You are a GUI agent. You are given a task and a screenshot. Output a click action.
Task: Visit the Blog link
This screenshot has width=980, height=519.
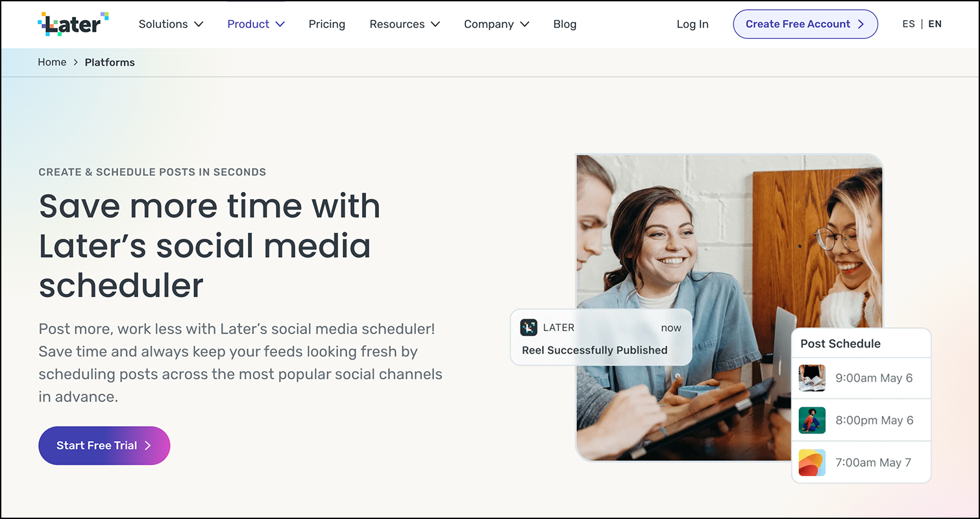click(565, 24)
